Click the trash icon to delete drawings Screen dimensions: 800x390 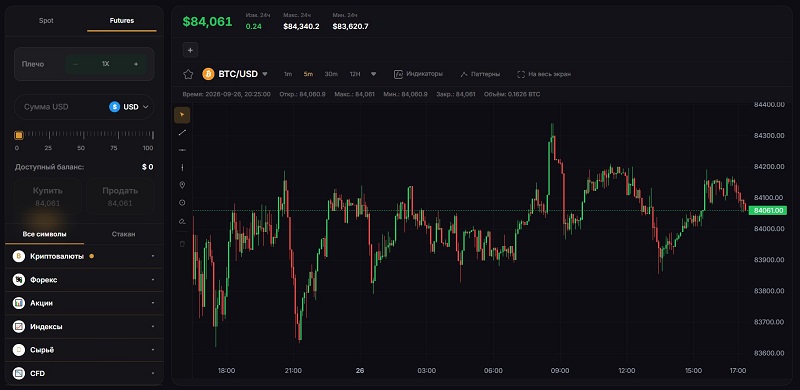[182, 244]
